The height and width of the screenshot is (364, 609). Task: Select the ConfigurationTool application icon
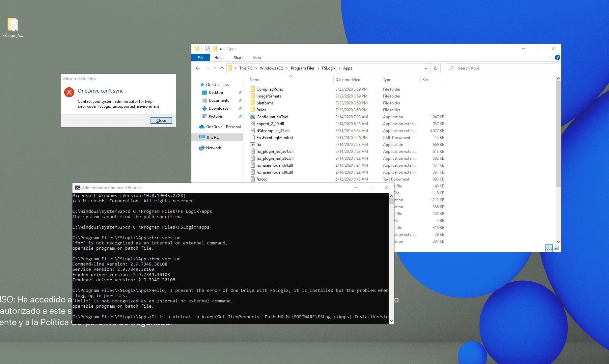pos(253,117)
